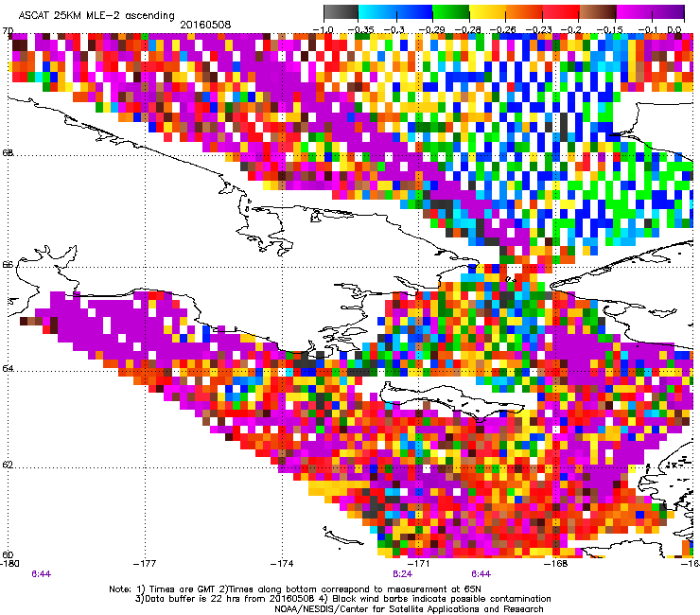Click the -171 longitude axis label
This screenshot has width=700, height=615.
tap(419, 563)
